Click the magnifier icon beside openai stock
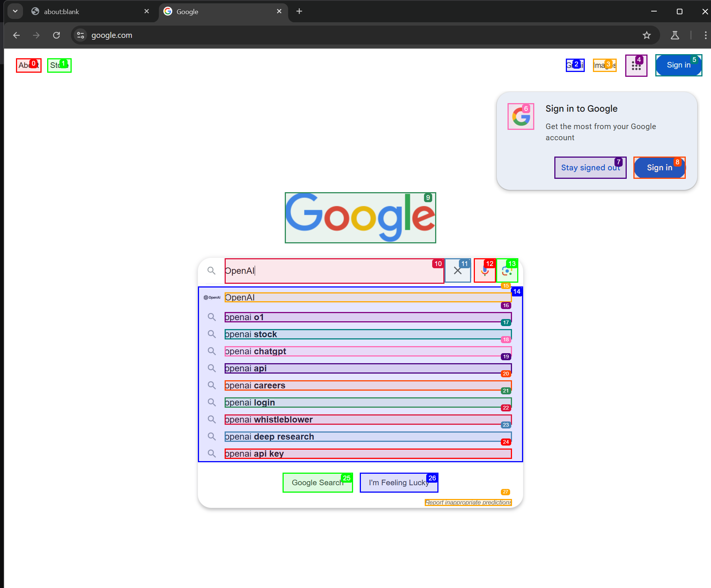The height and width of the screenshot is (588, 711). click(x=212, y=334)
